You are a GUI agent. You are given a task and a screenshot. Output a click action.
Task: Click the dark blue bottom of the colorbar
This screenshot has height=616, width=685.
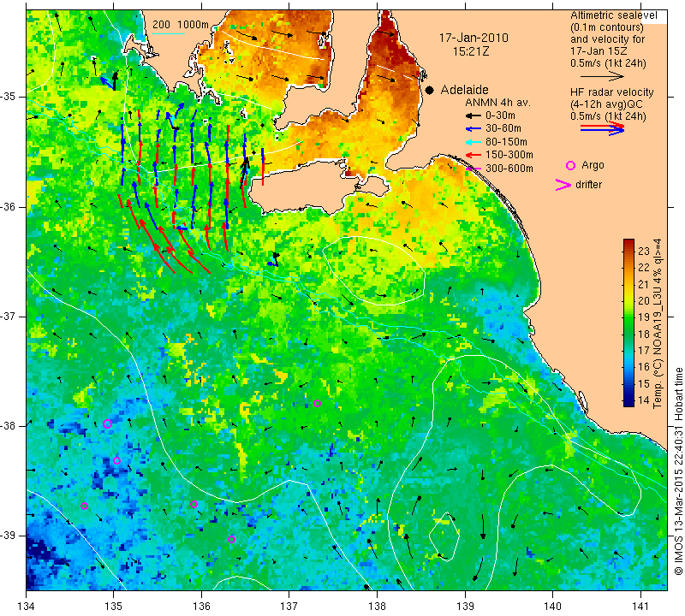(628, 402)
